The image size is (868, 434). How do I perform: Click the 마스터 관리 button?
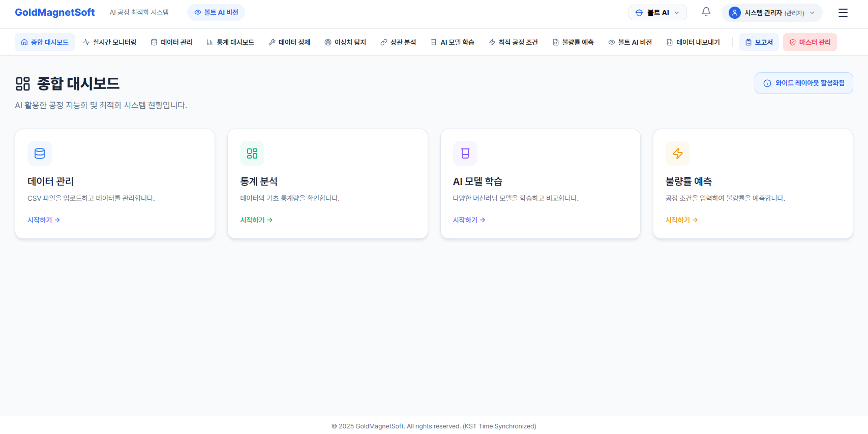[810, 42]
